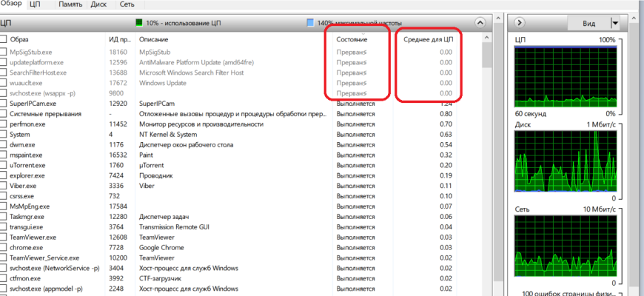644x296 pixels.
Task: Check the box for SuperIPCam.exe
Action: pyautogui.click(x=3, y=104)
